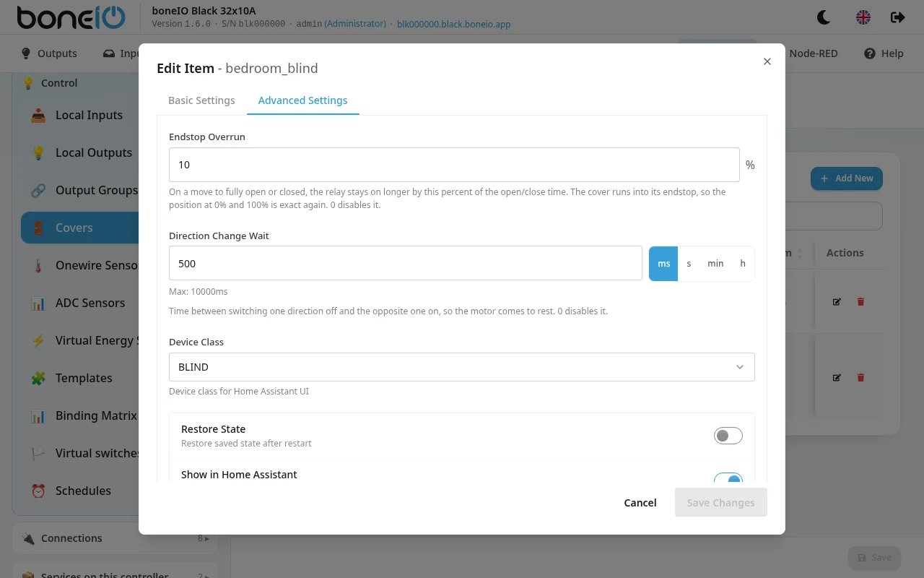Screen dimensions: 924x578
Task: Open the Device Class BLIND dropdown
Action: [x=462, y=367]
